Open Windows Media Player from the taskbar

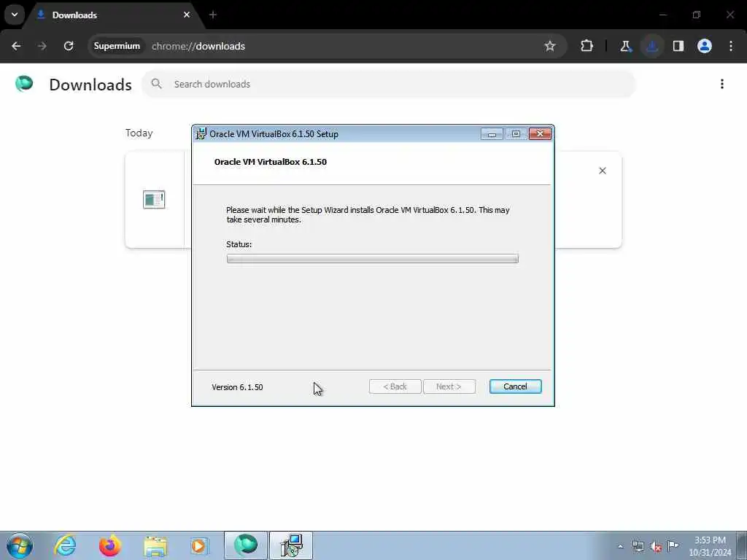tap(199, 545)
